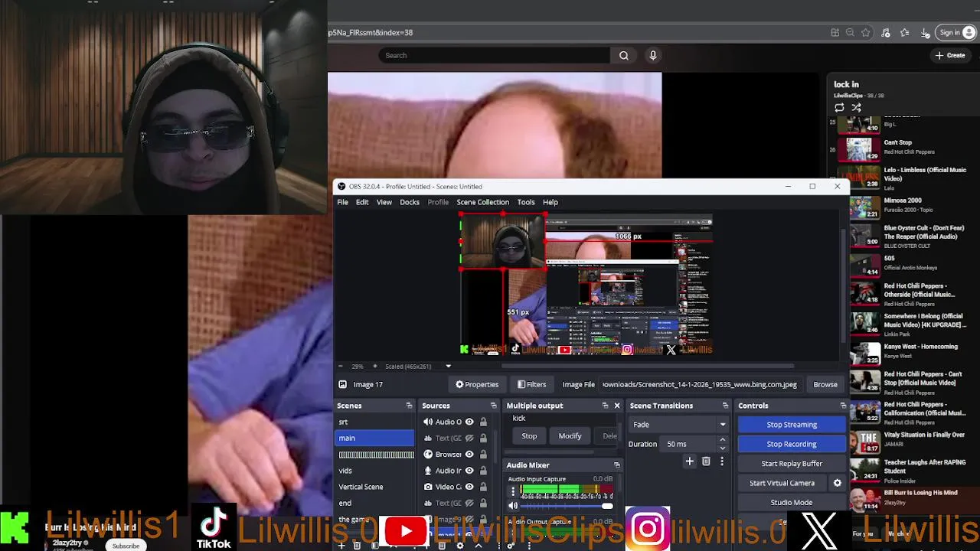Click the YouTube search magnifier button
This screenshot has height=551, width=980.
point(623,55)
